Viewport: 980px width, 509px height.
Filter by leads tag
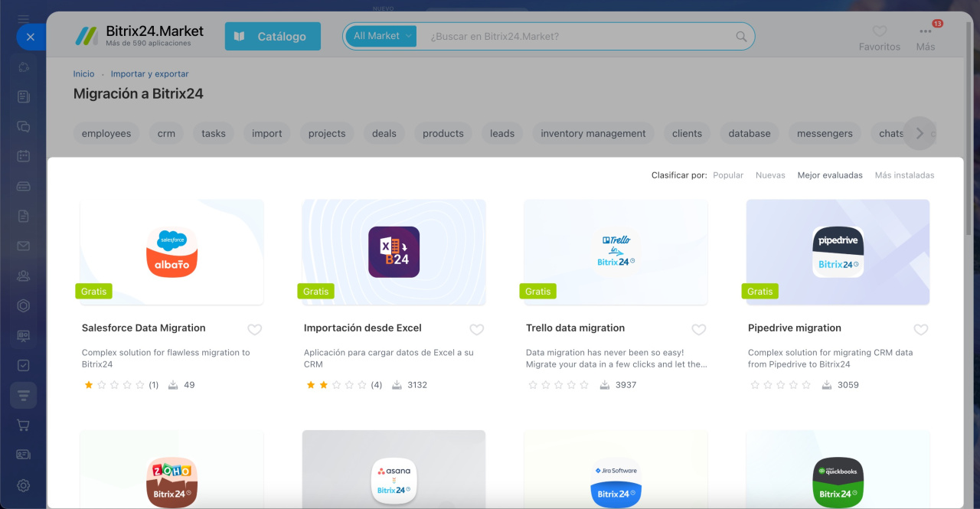click(x=502, y=133)
